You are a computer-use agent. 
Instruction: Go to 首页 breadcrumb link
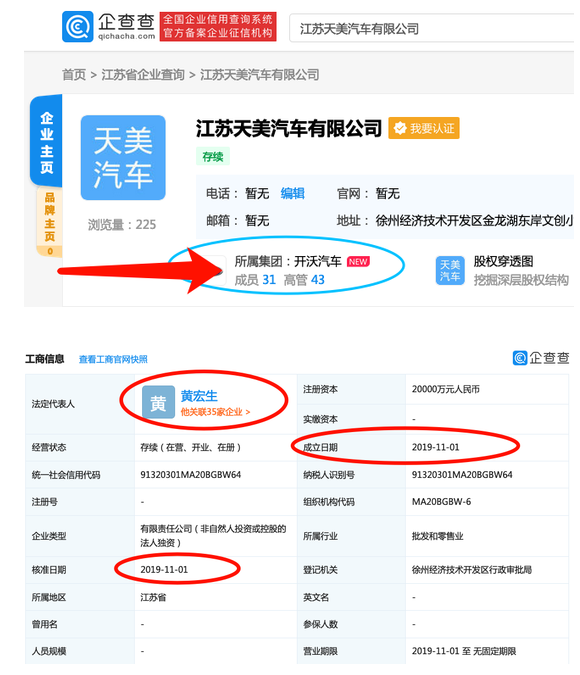tap(74, 74)
